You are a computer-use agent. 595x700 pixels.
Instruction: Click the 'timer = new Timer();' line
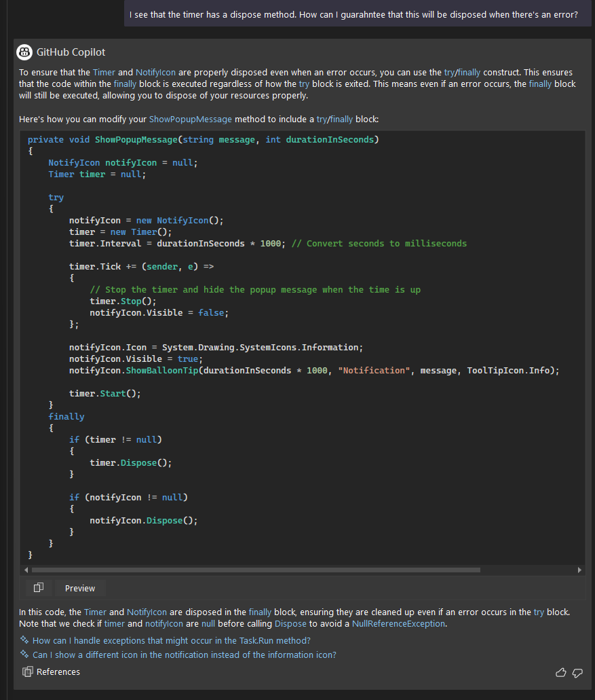click(x=121, y=232)
